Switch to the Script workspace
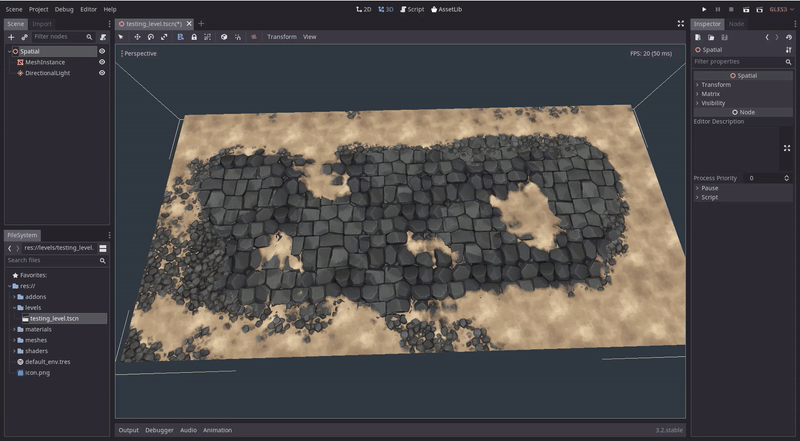This screenshot has height=441, width=800. click(x=412, y=9)
